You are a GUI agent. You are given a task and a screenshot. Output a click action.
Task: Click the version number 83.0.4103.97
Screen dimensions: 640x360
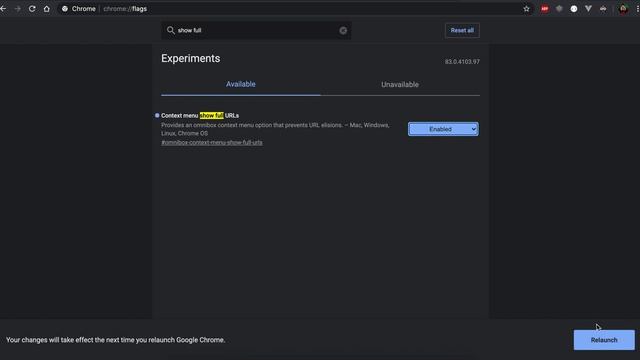tap(462, 62)
